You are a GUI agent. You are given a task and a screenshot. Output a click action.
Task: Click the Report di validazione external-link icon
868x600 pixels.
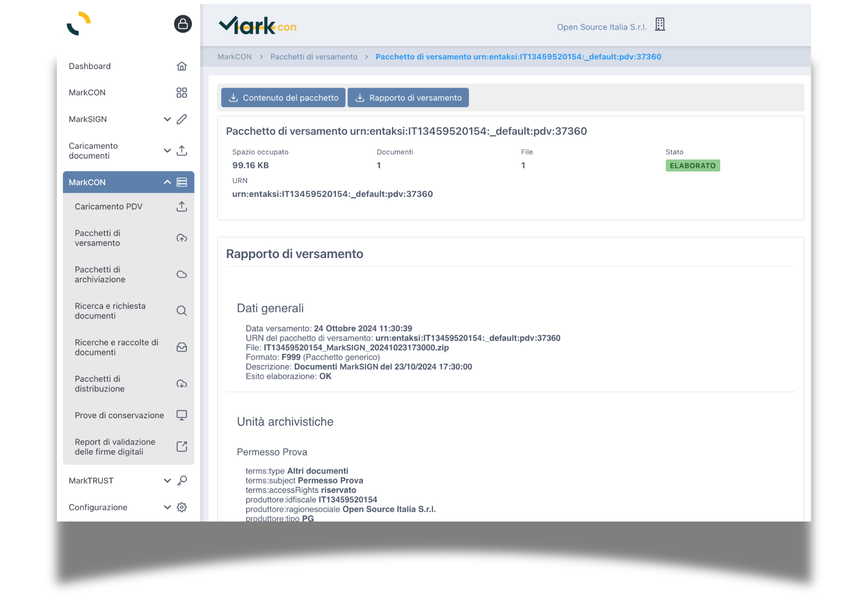[182, 446]
